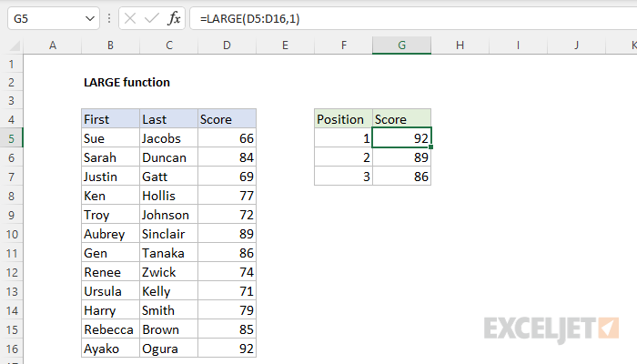Select the cell containing 'Sue'
This screenshot has width=637, height=364.
pos(110,138)
